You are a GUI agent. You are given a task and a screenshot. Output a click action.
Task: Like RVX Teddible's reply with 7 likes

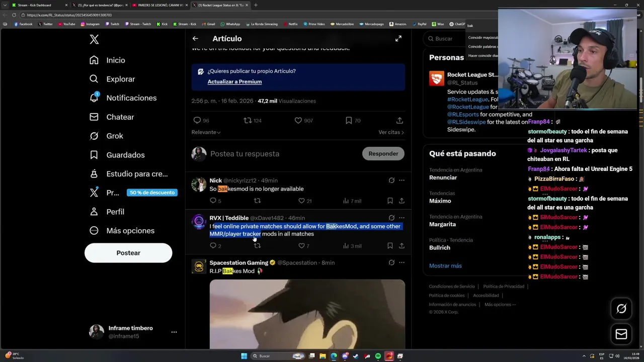(x=304, y=246)
